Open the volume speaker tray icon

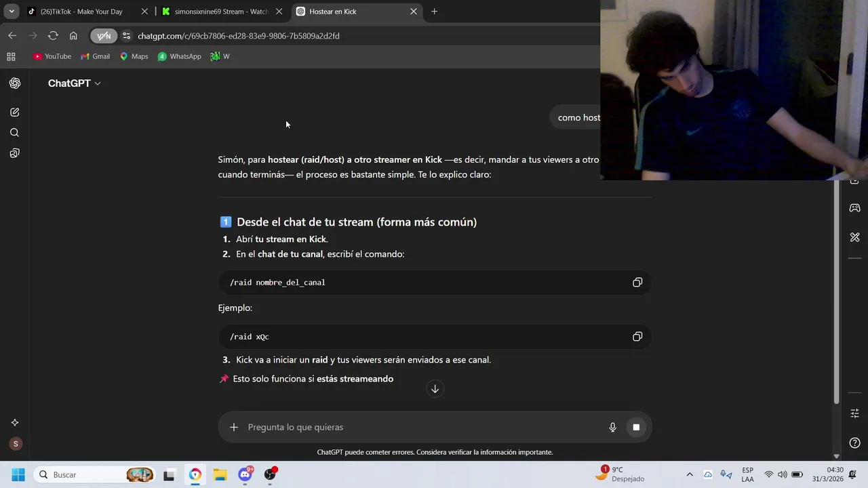(x=782, y=474)
